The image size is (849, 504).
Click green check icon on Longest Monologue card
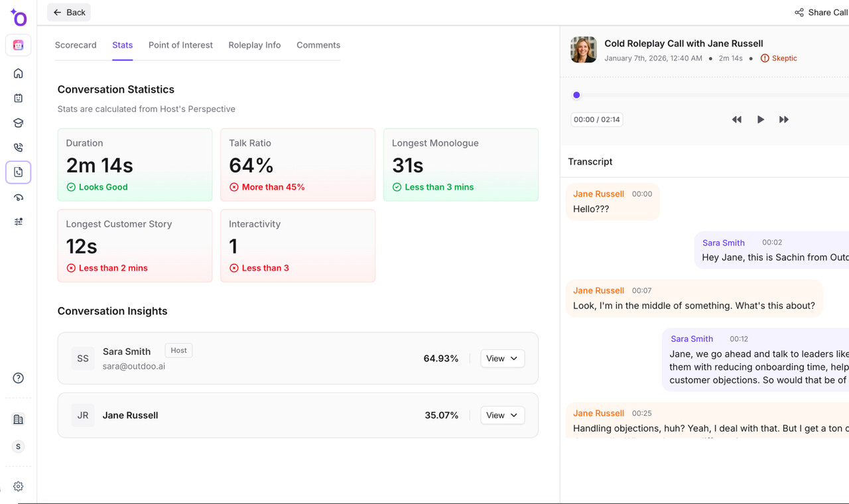(x=397, y=188)
